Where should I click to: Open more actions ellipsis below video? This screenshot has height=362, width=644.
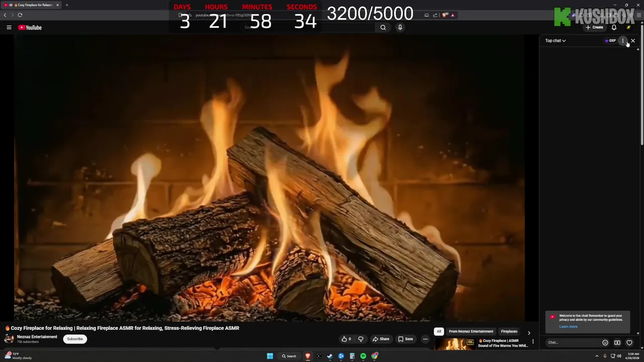click(x=425, y=339)
